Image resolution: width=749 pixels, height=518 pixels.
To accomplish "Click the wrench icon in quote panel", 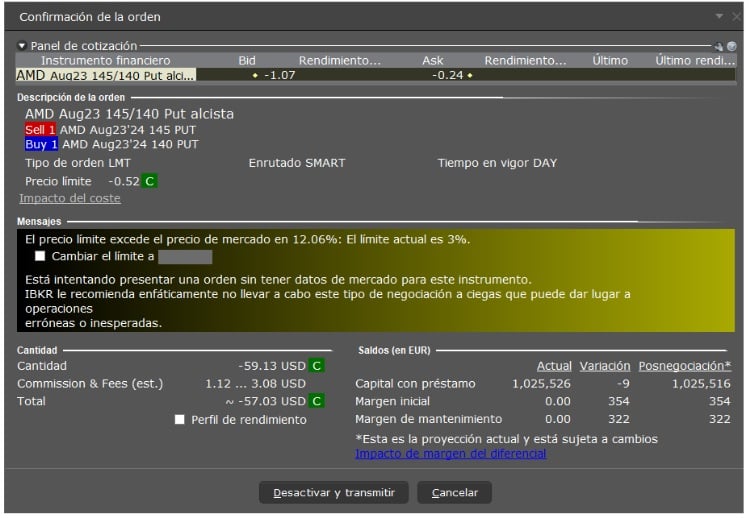I will click(717, 46).
